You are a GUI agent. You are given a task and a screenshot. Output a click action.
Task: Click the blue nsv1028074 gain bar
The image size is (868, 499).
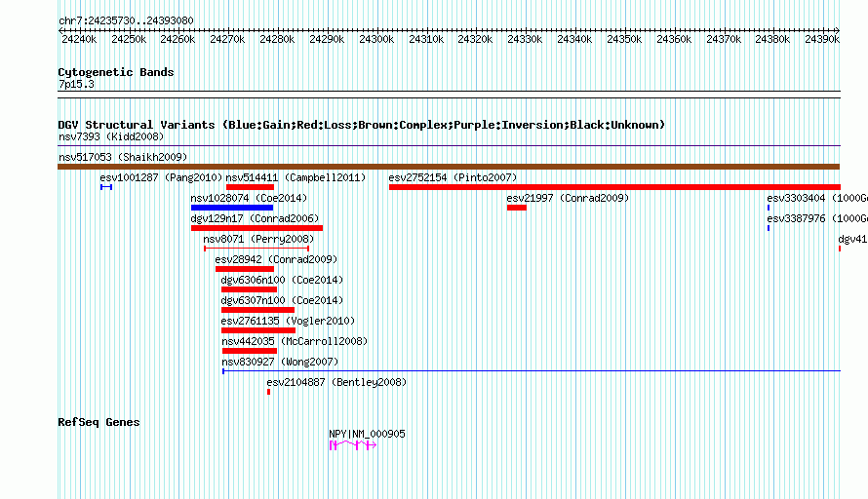click(232, 208)
